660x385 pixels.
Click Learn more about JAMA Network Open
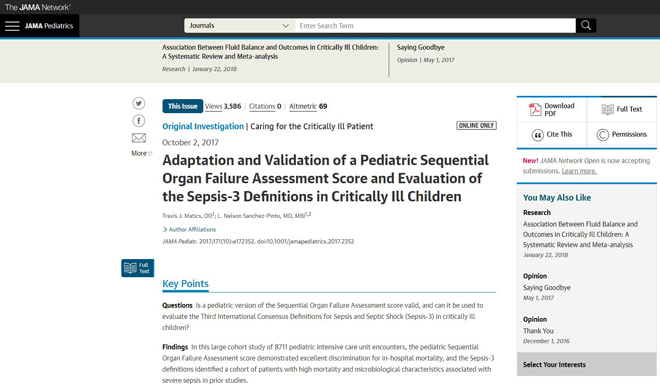(579, 171)
